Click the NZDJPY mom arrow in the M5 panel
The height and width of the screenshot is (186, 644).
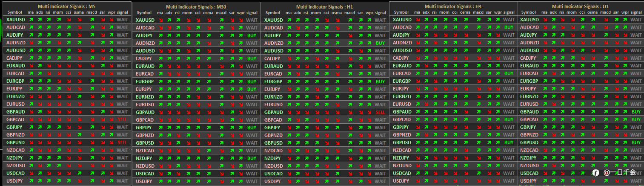[x=59, y=158]
